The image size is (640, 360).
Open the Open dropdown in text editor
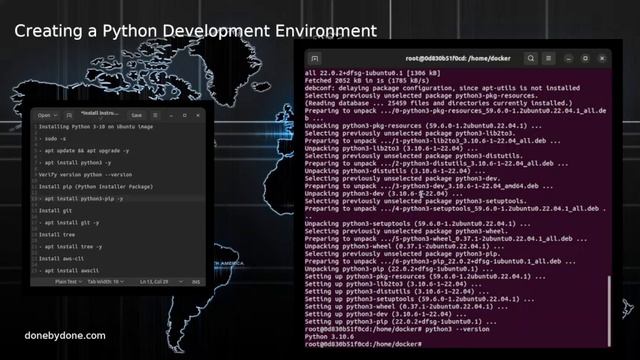point(47,116)
